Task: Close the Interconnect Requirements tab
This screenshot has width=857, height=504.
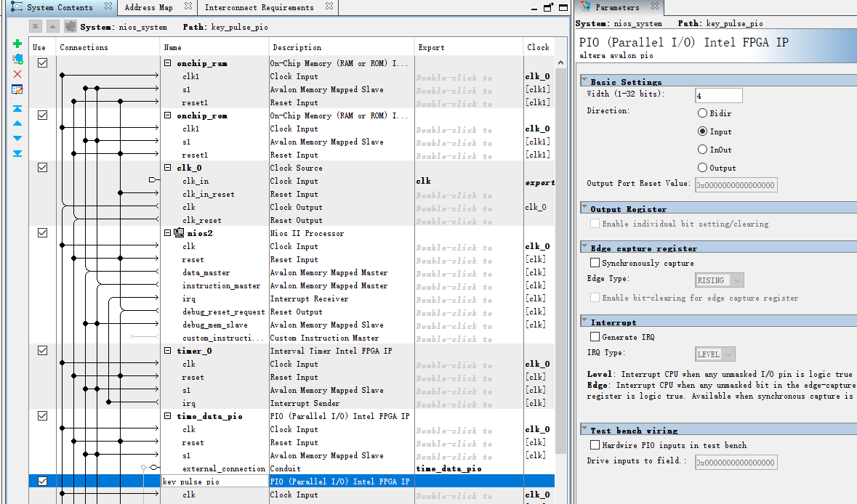Action: point(329,7)
